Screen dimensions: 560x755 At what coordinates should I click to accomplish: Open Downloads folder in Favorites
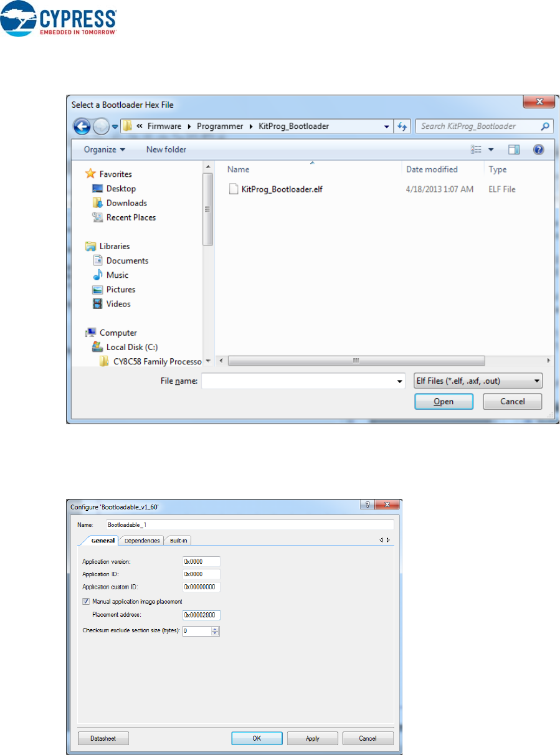pos(126,203)
